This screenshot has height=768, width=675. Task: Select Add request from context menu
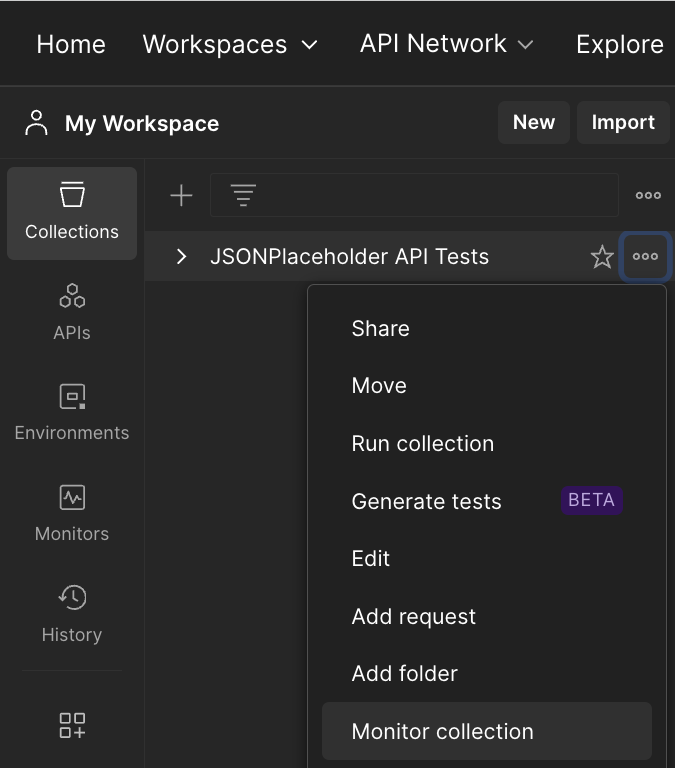tap(414, 617)
